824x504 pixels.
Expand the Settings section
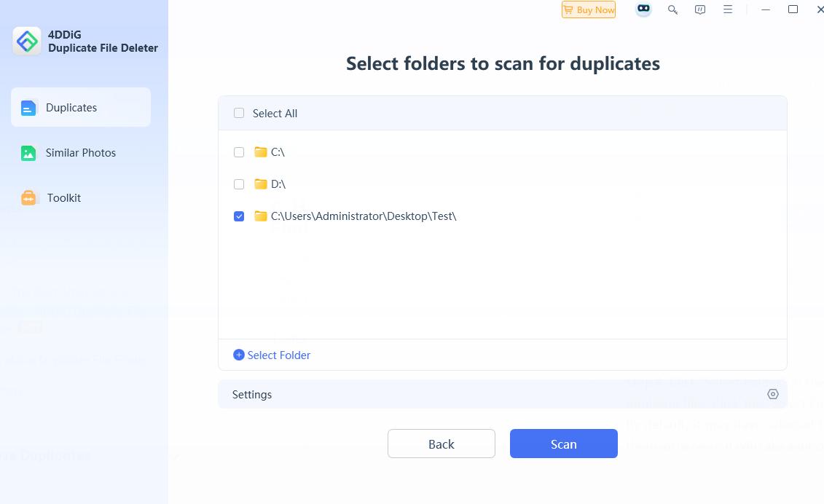click(x=251, y=394)
